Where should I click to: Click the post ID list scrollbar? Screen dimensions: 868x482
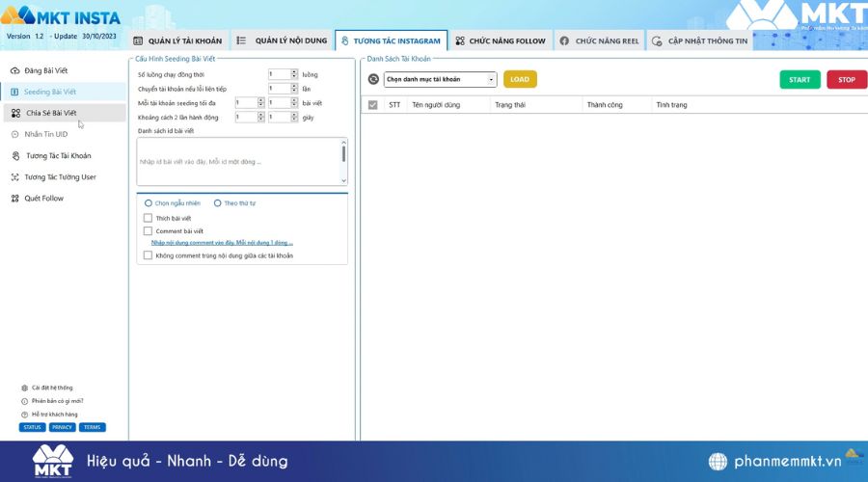point(343,154)
